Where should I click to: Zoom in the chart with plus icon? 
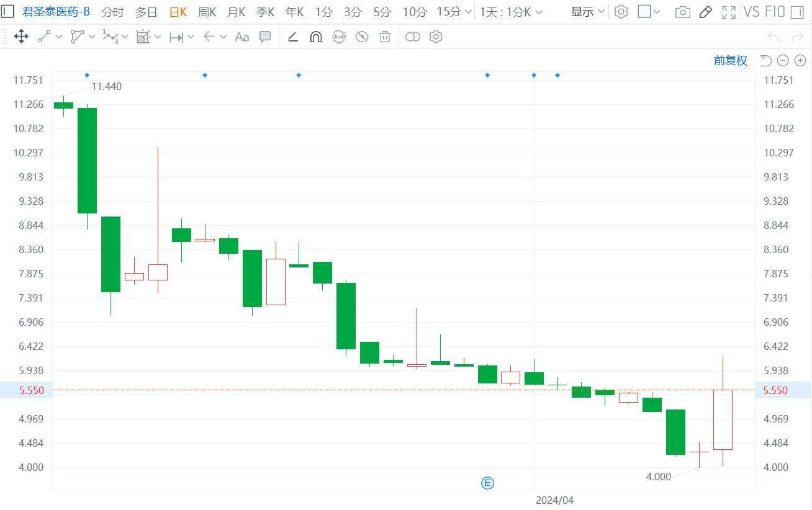800,60
